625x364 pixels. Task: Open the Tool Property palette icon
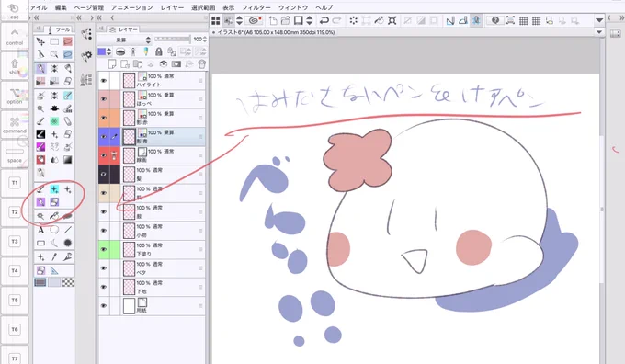(86, 57)
